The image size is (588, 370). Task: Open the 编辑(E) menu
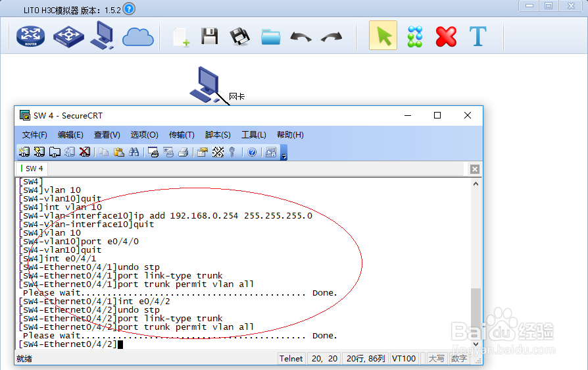70,135
